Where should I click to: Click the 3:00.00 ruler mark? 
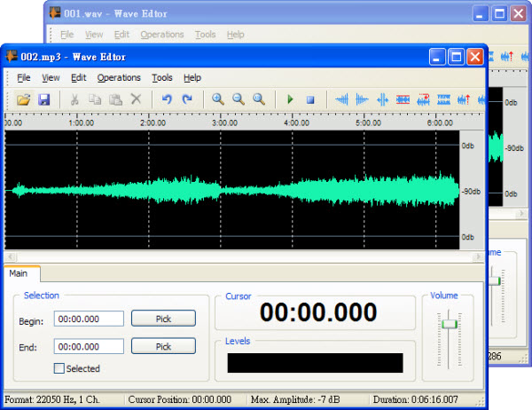224,122
